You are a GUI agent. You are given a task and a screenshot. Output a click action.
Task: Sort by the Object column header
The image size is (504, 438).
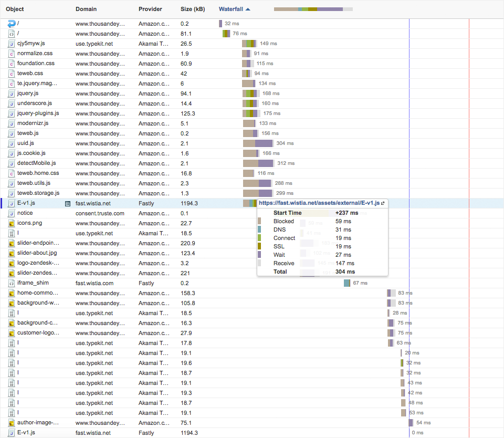tap(15, 9)
